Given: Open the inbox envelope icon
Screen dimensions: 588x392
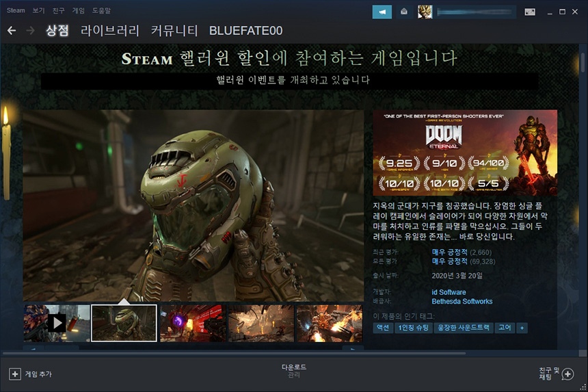Looking at the screenshot, I should click(x=404, y=12).
